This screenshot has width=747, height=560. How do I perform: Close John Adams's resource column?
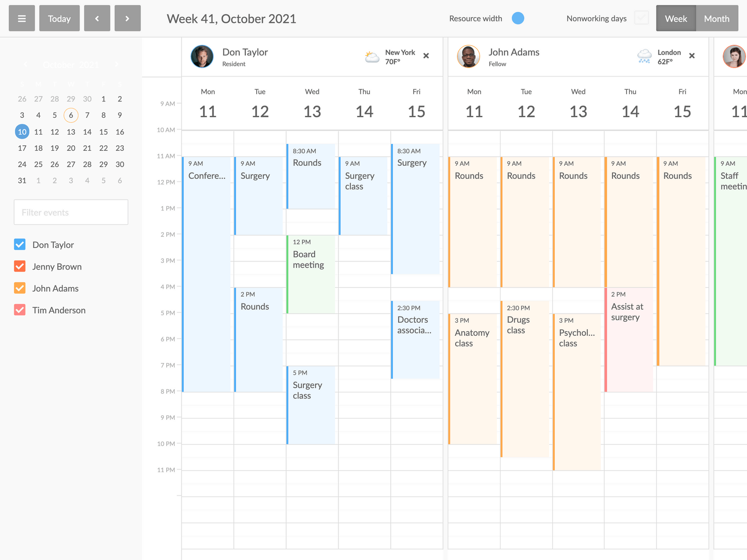click(692, 56)
